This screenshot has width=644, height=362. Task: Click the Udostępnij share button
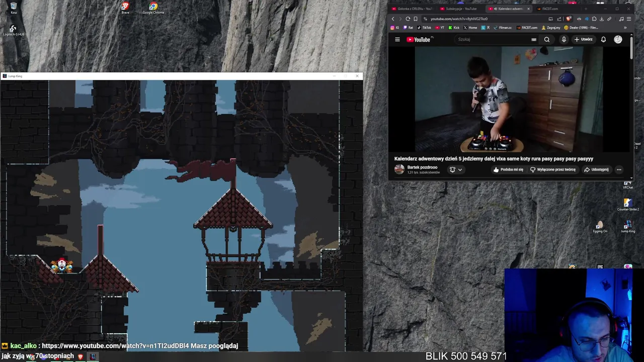(x=596, y=169)
